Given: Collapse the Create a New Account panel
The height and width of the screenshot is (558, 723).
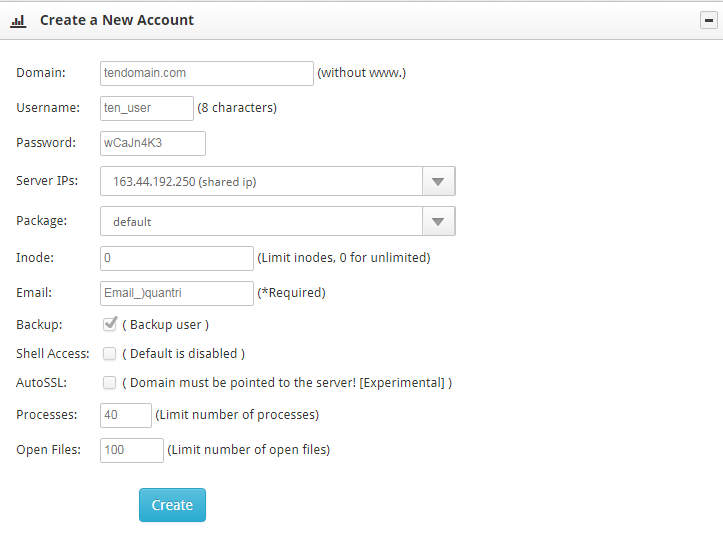Looking at the screenshot, I should coord(709,20).
